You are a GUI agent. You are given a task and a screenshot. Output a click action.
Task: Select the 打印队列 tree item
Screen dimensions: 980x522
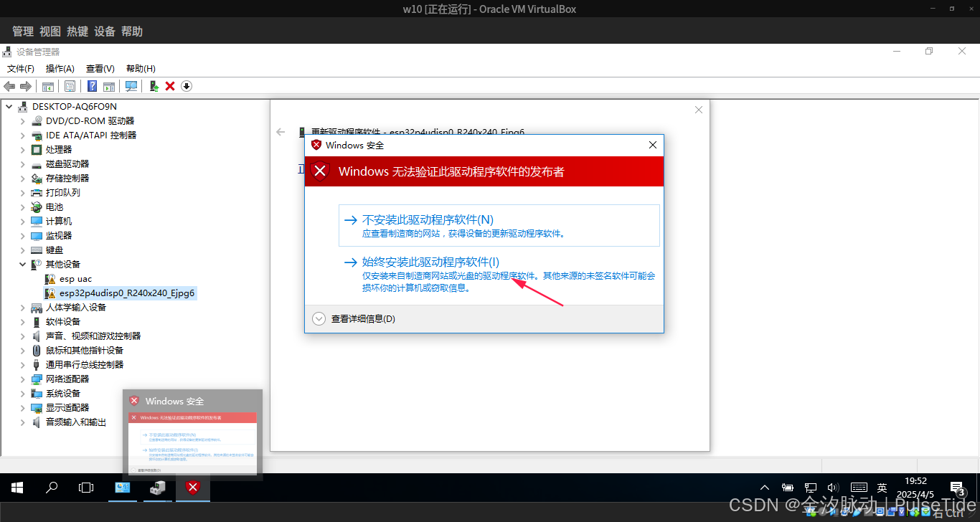tap(63, 192)
